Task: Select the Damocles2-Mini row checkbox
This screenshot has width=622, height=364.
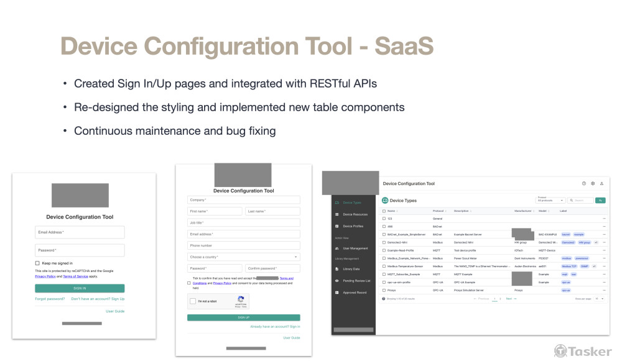Action: [x=384, y=242]
